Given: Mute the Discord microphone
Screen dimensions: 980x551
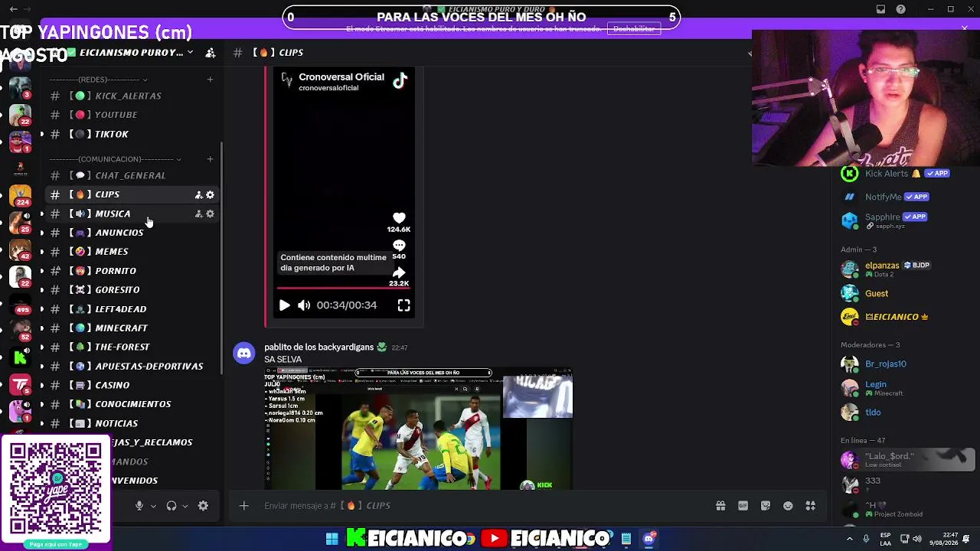Looking at the screenshot, I should [x=139, y=506].
